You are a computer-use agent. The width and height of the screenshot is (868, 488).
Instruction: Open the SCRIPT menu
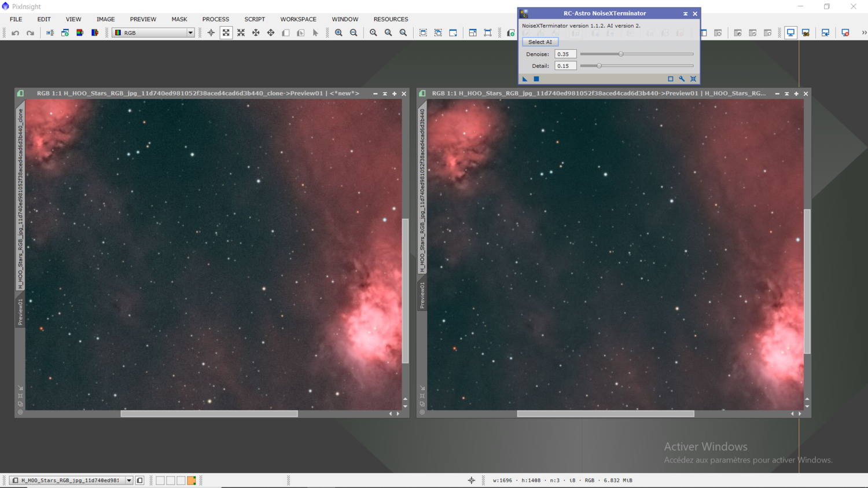pyautogui.click(x=255, y=19)
